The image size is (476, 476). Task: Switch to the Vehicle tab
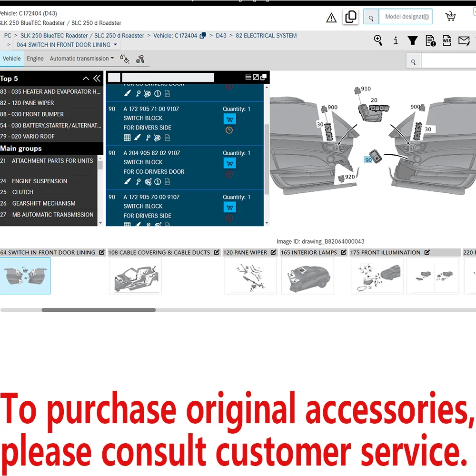pyautogui.click(x=11, y=59)
